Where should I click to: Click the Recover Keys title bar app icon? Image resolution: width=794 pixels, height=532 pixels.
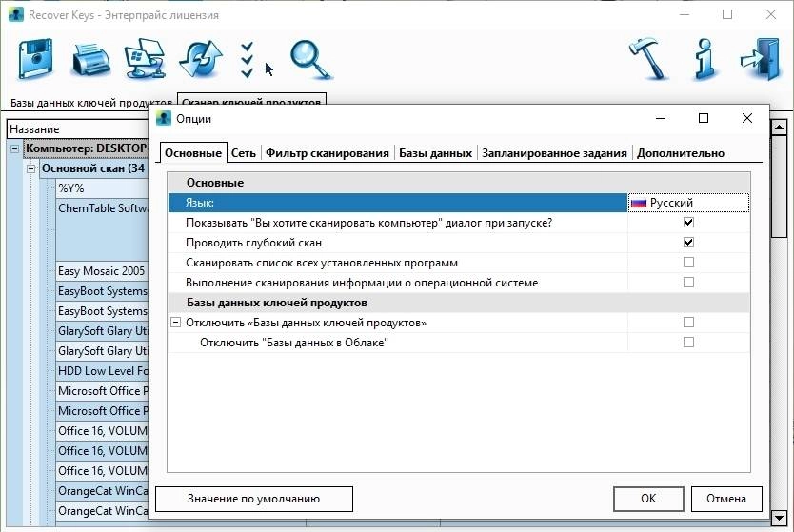tap(16, 14)
